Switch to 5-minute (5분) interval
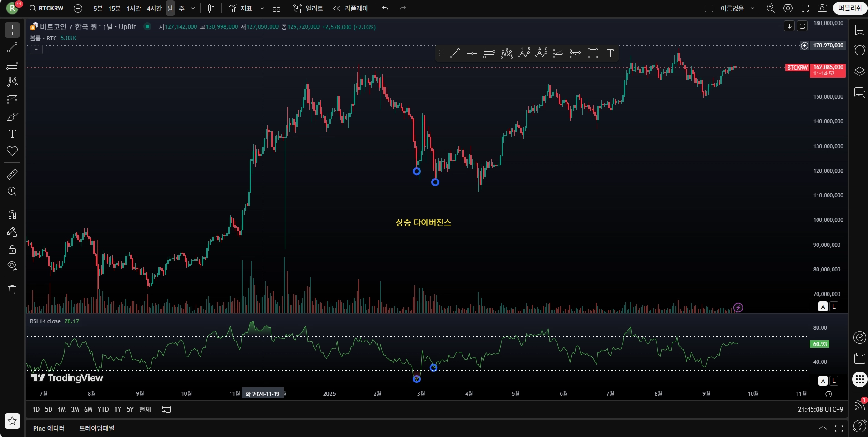The height and width of the screenshot is (437, 868). point(98,8)
